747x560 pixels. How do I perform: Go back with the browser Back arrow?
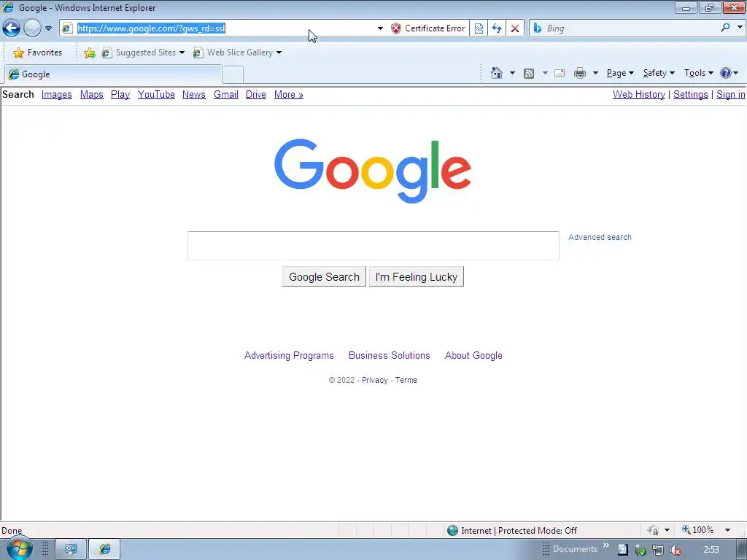point(12,28)
